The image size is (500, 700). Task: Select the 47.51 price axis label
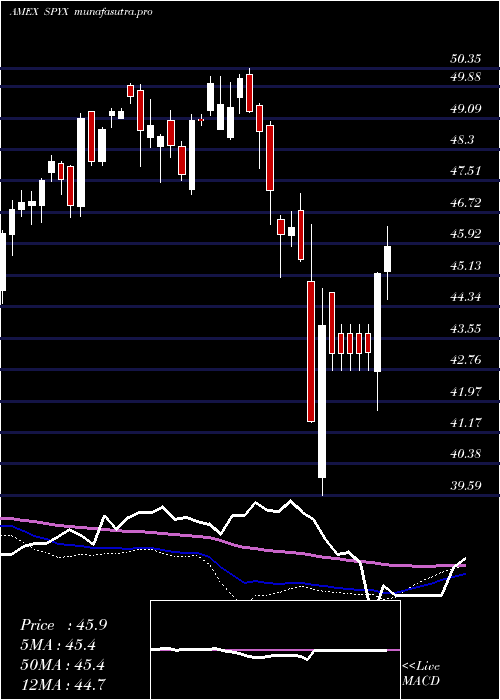[x=464, y=171]
